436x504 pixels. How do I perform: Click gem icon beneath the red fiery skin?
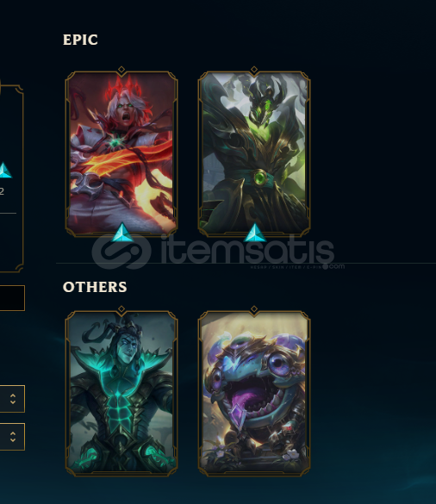(x=122, y=232)
